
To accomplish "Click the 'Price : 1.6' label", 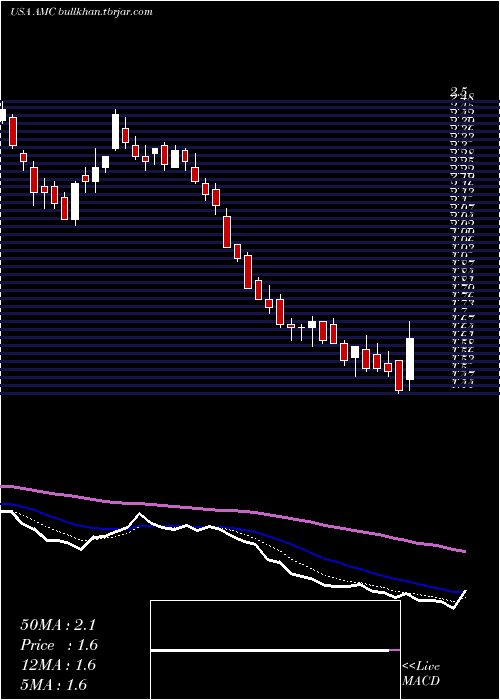I will pos(59,645).
